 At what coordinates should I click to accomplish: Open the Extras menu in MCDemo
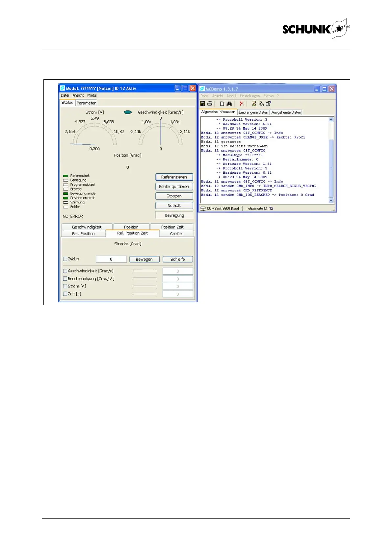[268, 96]
